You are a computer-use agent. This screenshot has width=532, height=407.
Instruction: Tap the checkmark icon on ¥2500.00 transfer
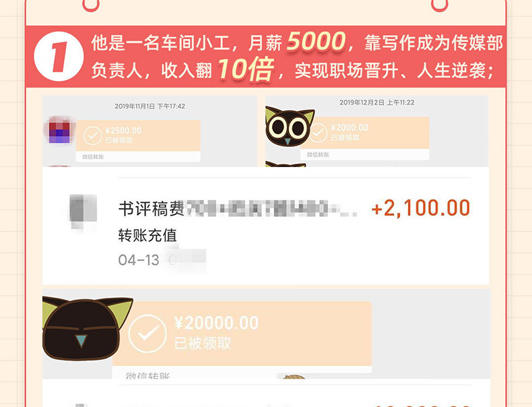93,135
